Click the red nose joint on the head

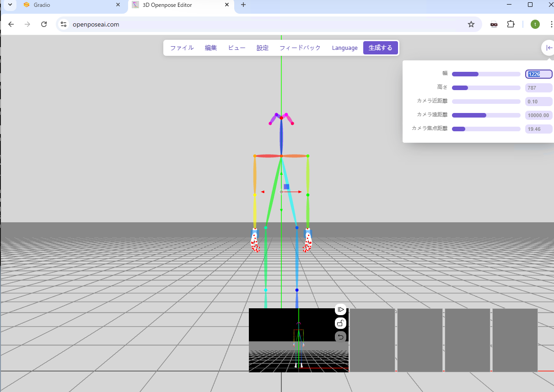tap(281, 118)
